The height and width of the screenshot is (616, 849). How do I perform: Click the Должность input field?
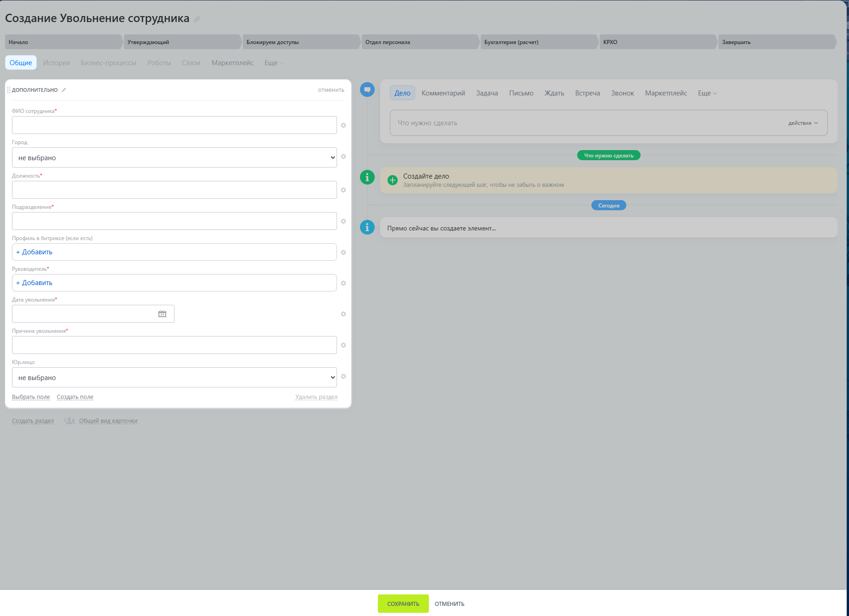tap(174, 190)
